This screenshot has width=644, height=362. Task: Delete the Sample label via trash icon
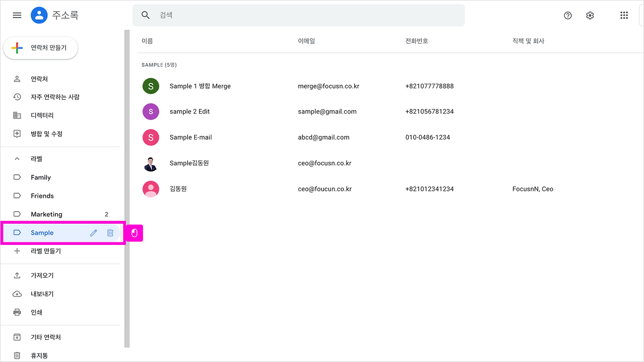click(x=110, y=232)
